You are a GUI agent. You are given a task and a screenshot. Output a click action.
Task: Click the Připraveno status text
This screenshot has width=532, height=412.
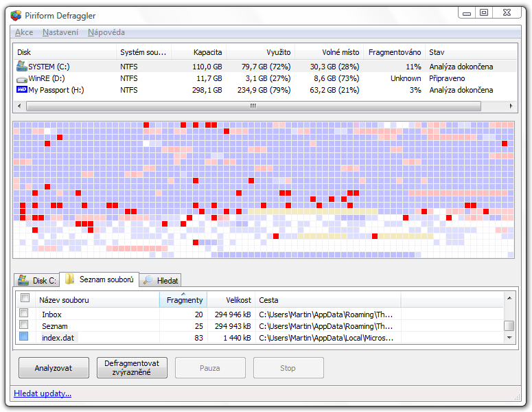pos(447,78)
